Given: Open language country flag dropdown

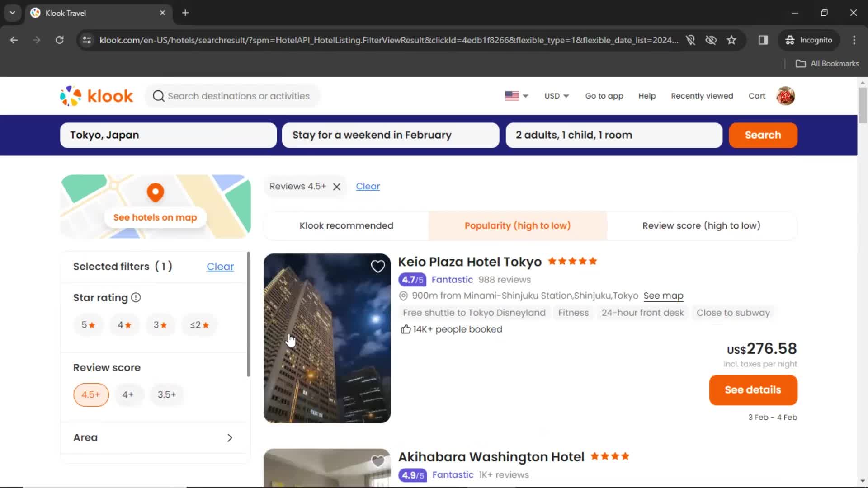Looking at the screenshot, I should click(x=517, y=96).
